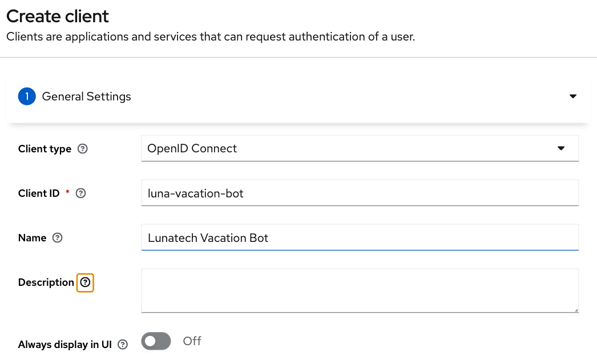Viewport: 597px width, 364px height.
Task: Open help for Always display in UI
Action: click(123, 345)
